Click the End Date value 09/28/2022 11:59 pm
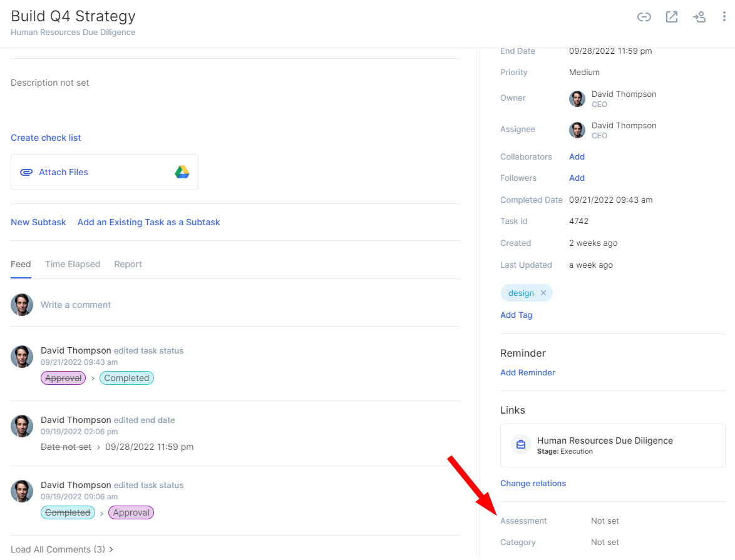 [x=610, y=51]
